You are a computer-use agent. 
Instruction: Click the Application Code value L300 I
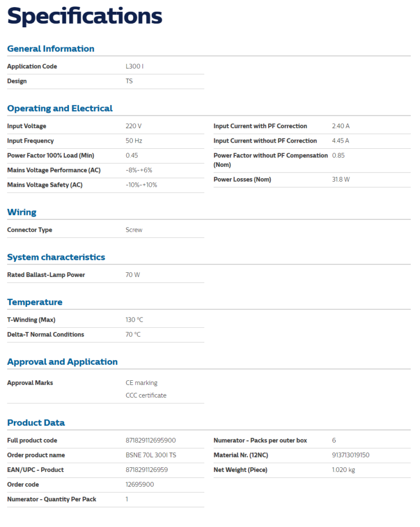click(x=135, y=66)
